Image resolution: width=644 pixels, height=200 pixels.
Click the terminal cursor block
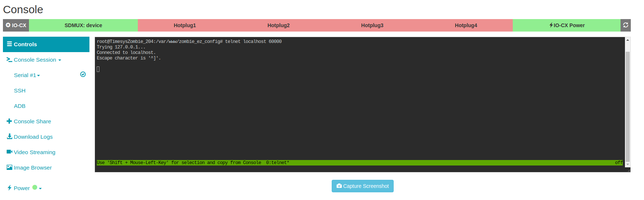[x=98, y=69]
